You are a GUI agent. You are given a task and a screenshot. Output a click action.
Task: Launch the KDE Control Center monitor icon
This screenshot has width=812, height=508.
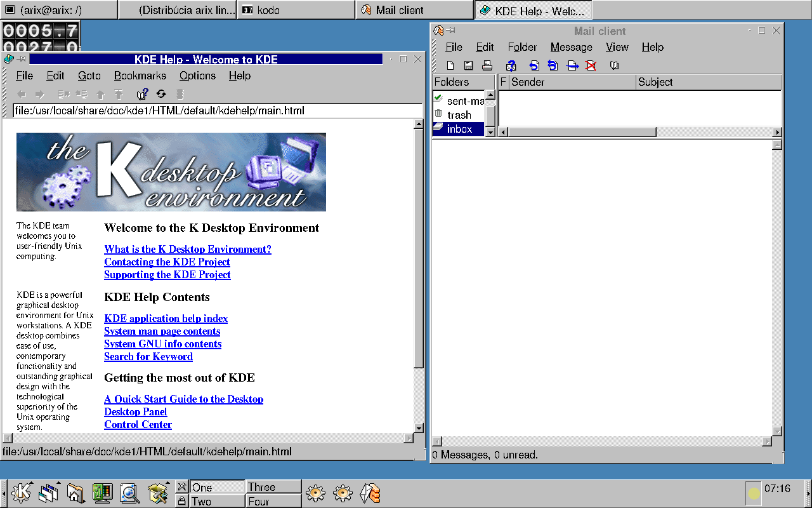(102, 493)
